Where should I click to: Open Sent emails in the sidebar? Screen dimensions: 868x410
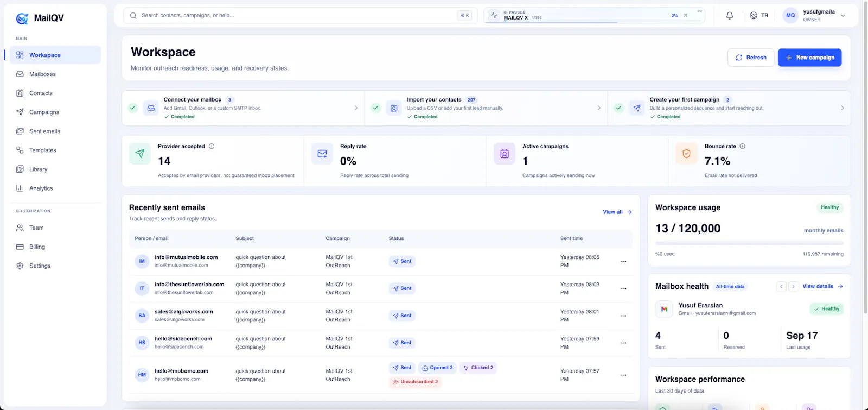tap(55, 131)
